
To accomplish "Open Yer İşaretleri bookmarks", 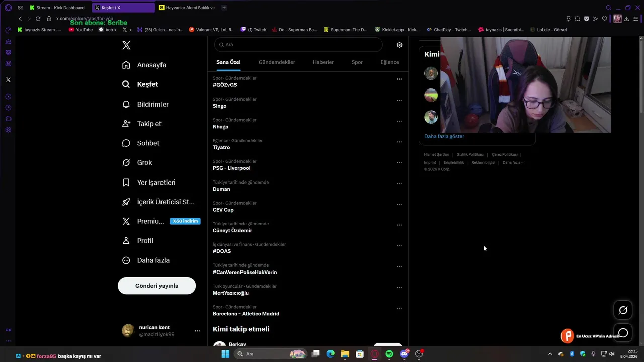I will pyautogui.click(x=148, y=183).
